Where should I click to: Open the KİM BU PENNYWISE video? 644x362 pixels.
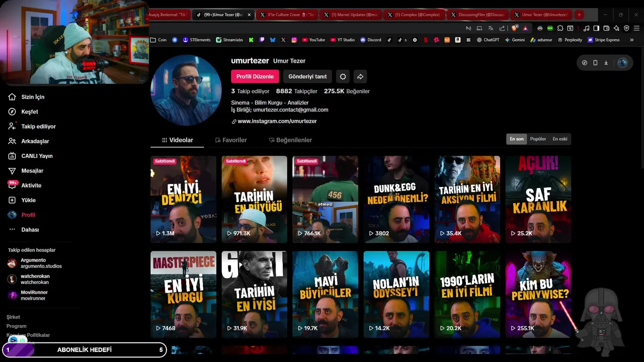(x=538, y=295)
